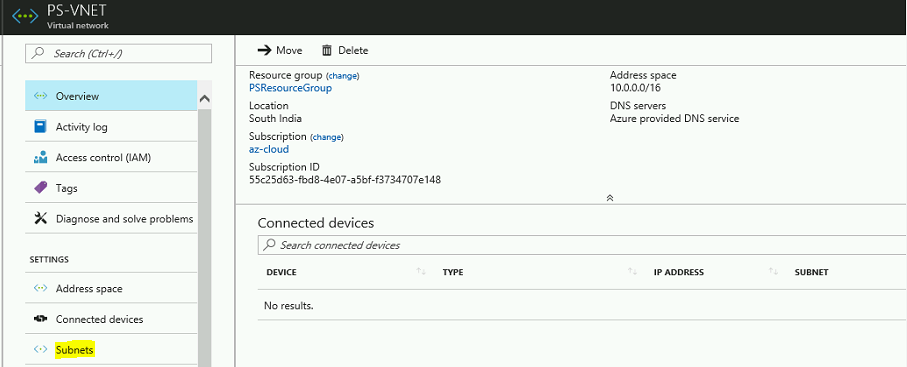Click the SETTINGS section label
The width and height of the screenshot is (907, 367).
(49, 259)
